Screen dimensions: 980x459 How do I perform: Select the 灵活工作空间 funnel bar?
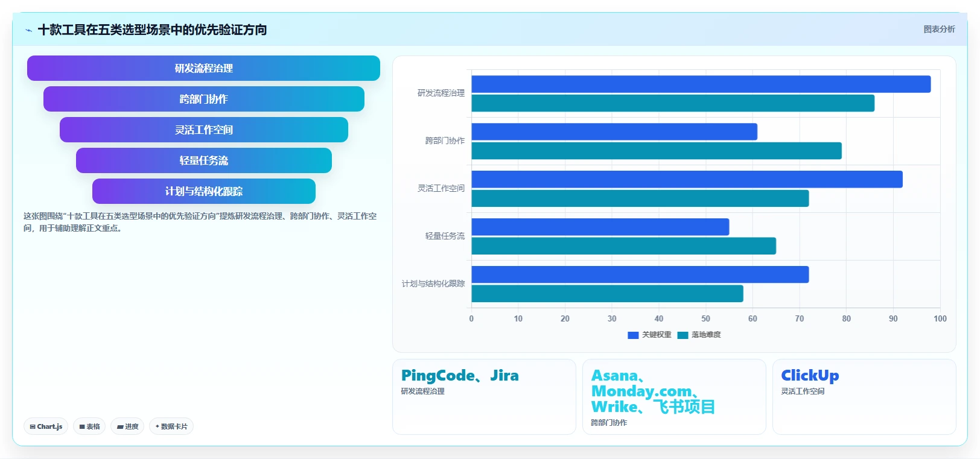point(203,130)
